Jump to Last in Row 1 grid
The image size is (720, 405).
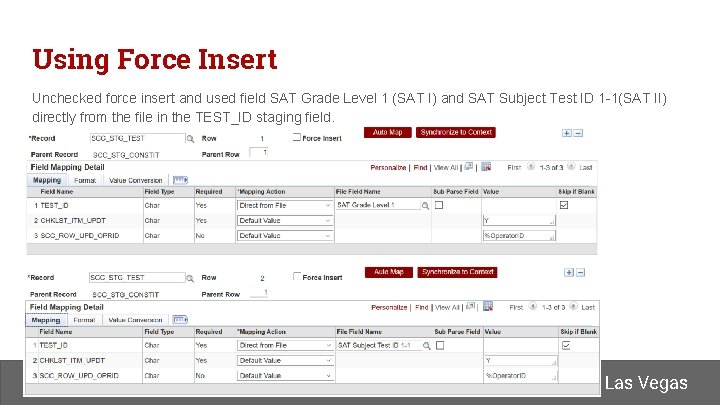tap(585, 168)
